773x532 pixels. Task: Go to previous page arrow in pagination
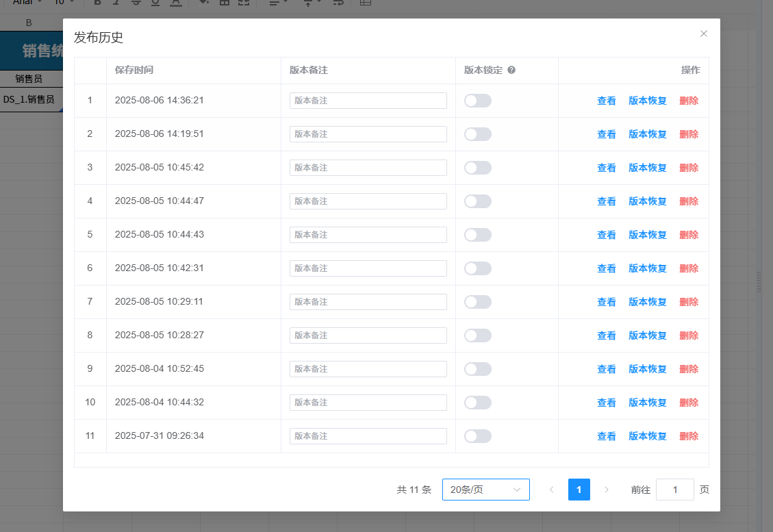tap(552, 490)
